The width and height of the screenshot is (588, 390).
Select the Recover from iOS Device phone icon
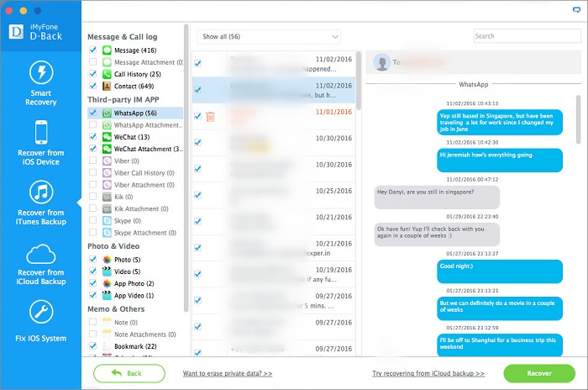coord(41,132)
